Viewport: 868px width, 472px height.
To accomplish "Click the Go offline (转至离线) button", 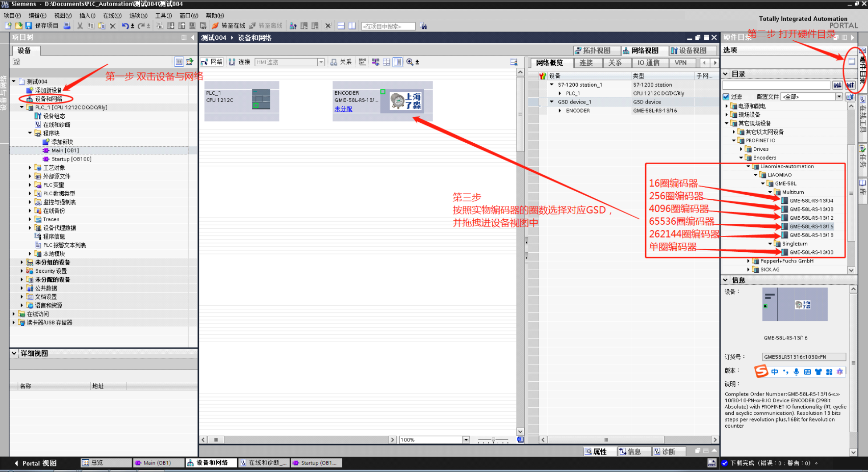I will (x=266, y=25).
